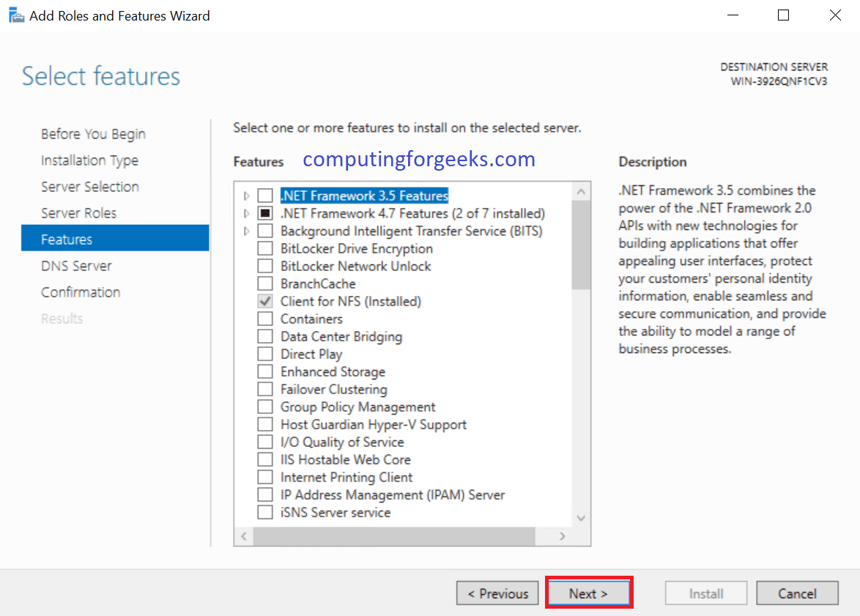The height and width of the screenshot is (616, 860).
Task: Expand .NET Framework 3.5 Features tree
Action: click(246, 196)
